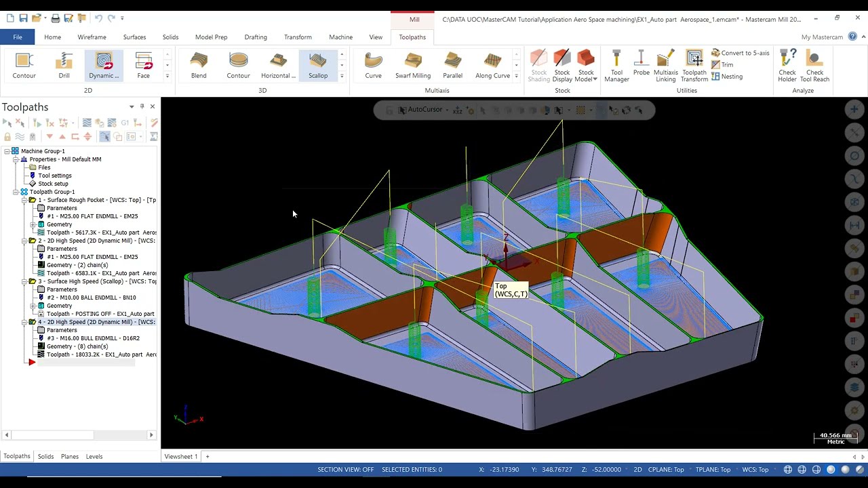This screenshot has width=868, height=488.
Task: Choose the 3D Contour surface toolpath
Action: (x=238, y=65)
